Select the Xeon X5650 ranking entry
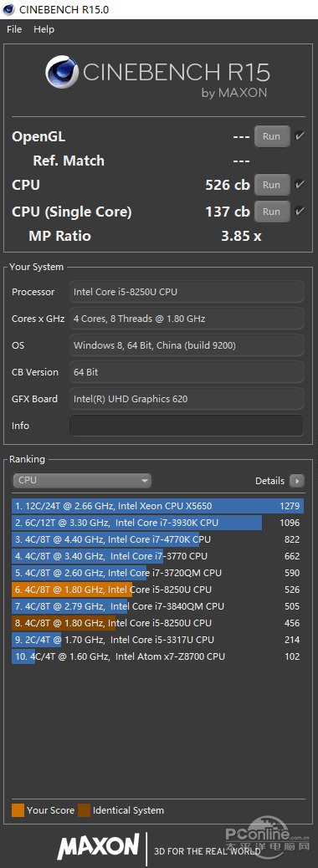Screen dimensions: 318x868 (x=158, y=506)
